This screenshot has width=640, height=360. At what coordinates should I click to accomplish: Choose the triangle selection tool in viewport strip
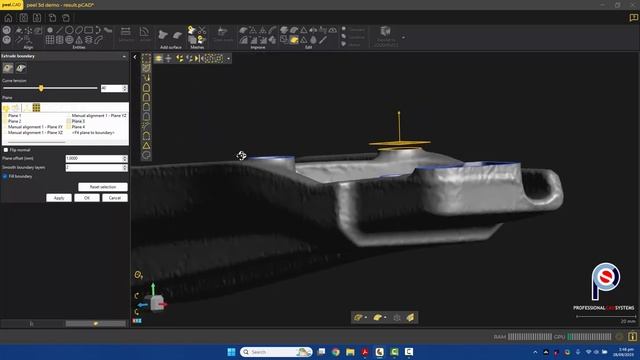pyautogui.click(x=146, y=145)
